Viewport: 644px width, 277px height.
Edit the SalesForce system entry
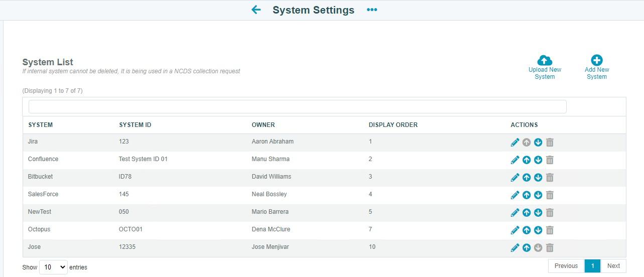[x=515, y=195]
